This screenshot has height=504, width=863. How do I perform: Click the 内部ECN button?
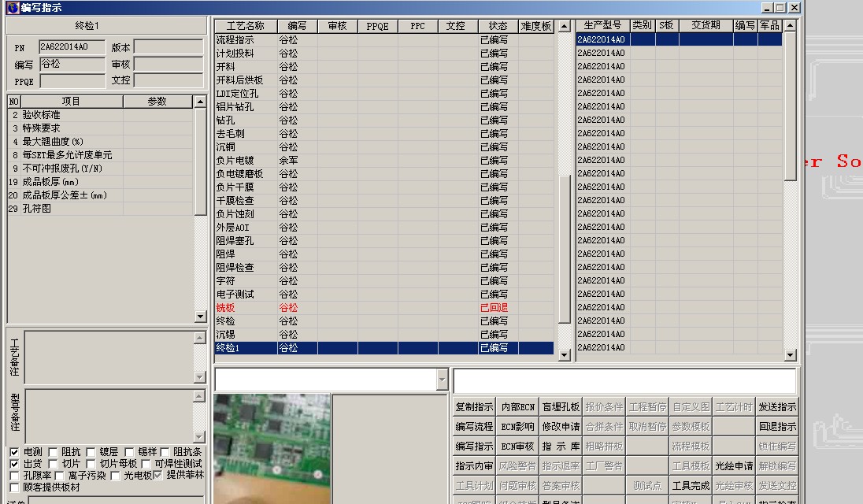[517, 407]
